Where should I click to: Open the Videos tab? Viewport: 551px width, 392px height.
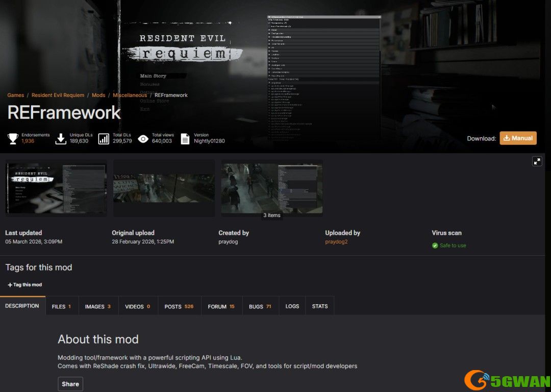coord(137,306)
